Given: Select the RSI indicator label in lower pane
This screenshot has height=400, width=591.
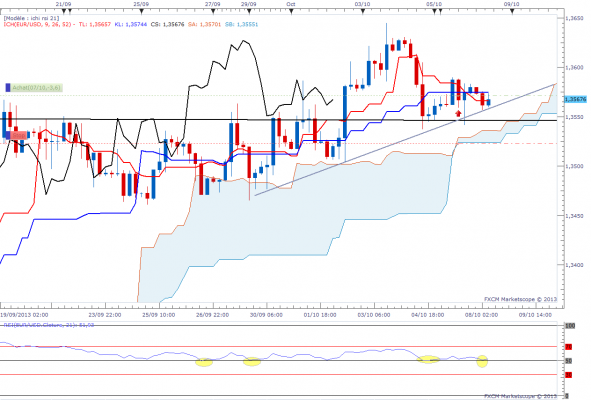Looking at the screenshot, I should click(x=49, y=325).
